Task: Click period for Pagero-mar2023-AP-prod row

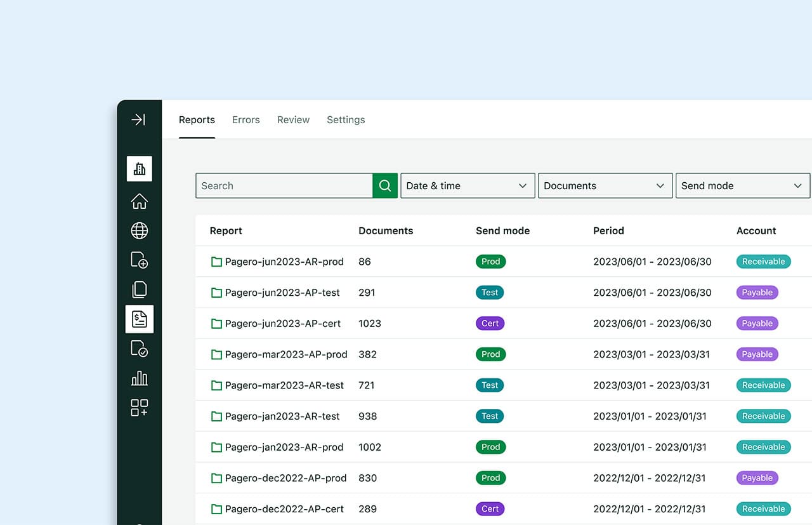Action: (x=652, y=354)
